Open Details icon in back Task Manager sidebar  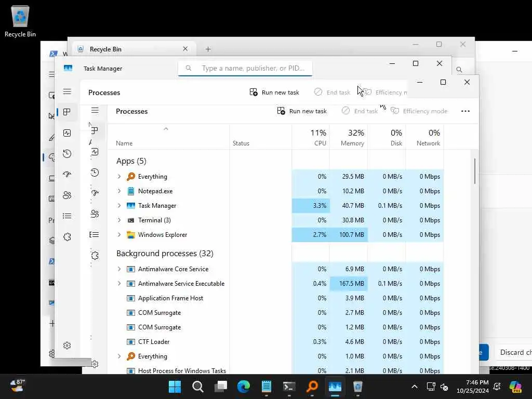(67, 216)
